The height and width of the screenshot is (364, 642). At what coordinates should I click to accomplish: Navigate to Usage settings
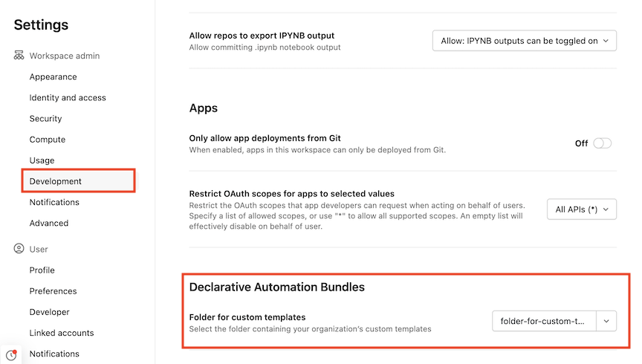coord(42,160)
